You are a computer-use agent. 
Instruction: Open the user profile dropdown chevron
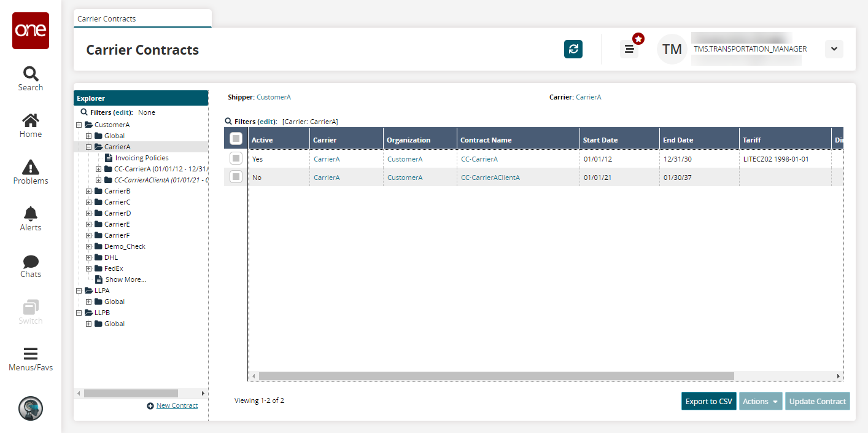(834, 49)
